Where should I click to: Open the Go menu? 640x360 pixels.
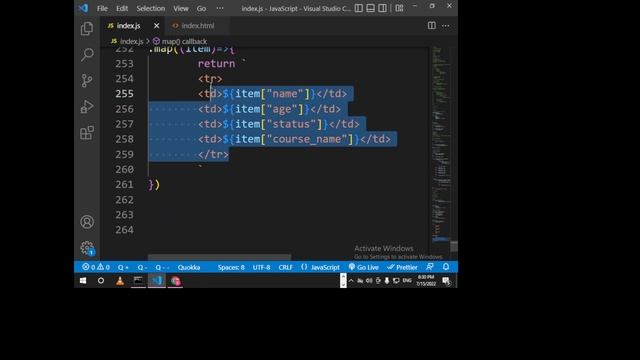[201, 8]
